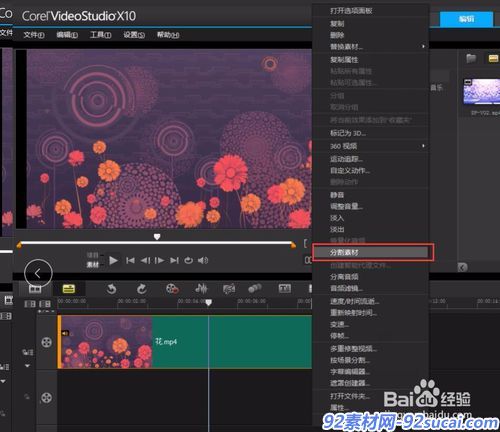Toggle the video track film reel button
This screenshot has width=500, height=432.
pos(47,342)
